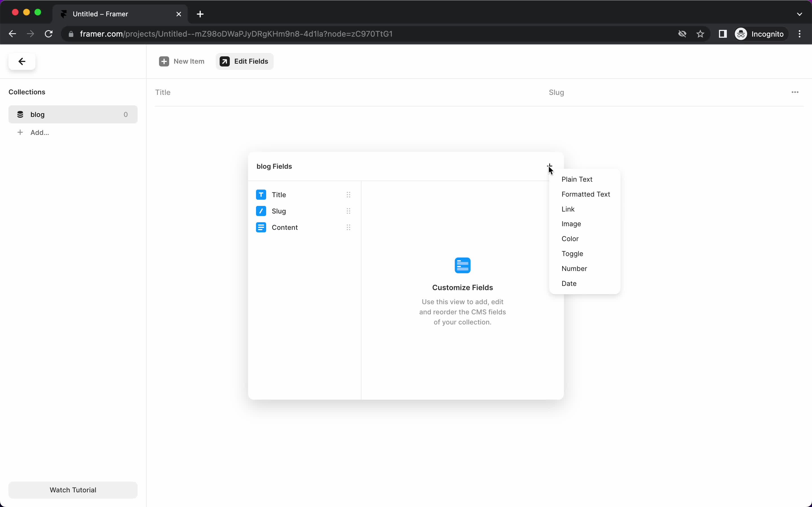Expand the Slug field drag handle
812x507 pixels.
tap(348, 211)
